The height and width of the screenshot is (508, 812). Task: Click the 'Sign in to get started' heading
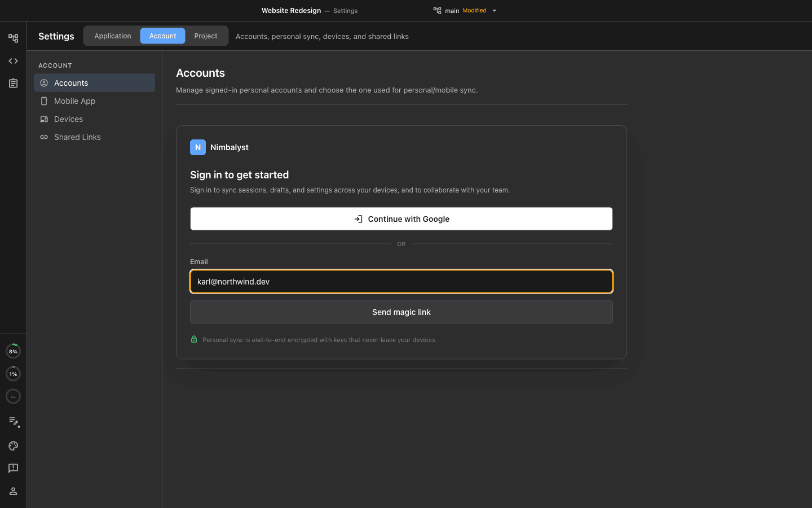pyautogui.click(x=240, y=175)
